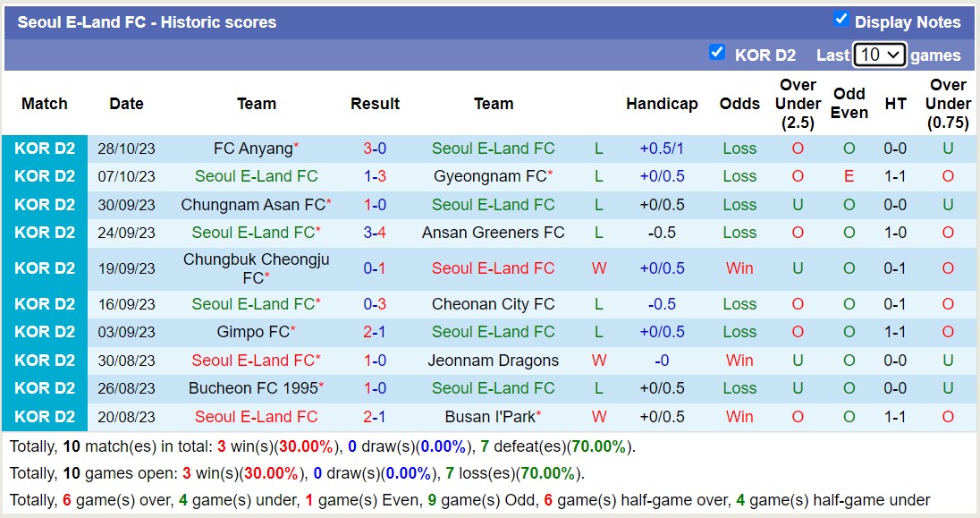Select the Odds column header
The image size is (980, 518).
[739, 104]
